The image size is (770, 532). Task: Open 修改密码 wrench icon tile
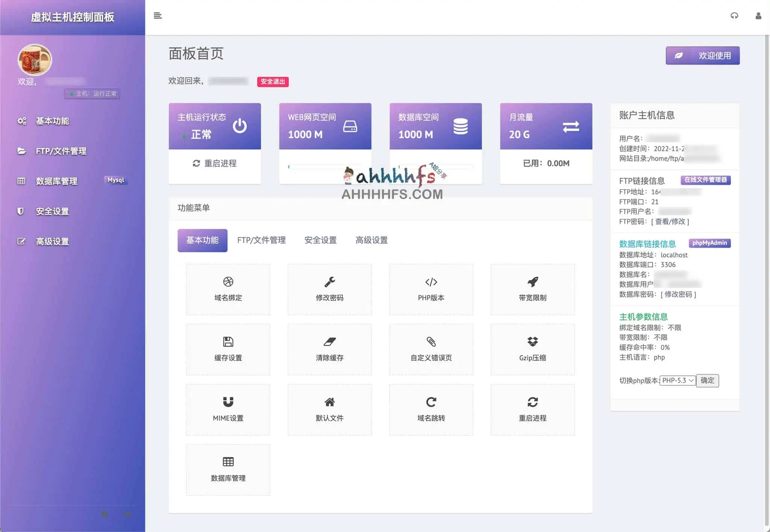[x=329, y=289]
